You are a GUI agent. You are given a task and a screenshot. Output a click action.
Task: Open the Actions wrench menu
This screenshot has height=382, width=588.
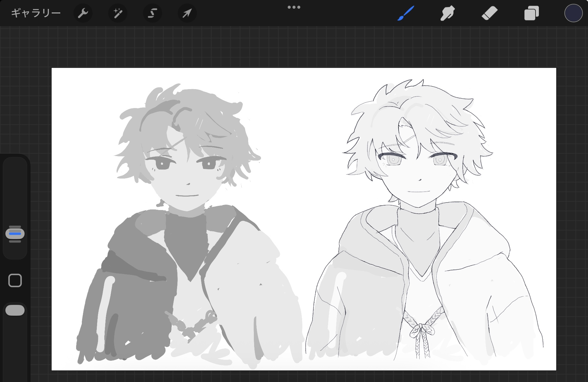coord(83,13)
